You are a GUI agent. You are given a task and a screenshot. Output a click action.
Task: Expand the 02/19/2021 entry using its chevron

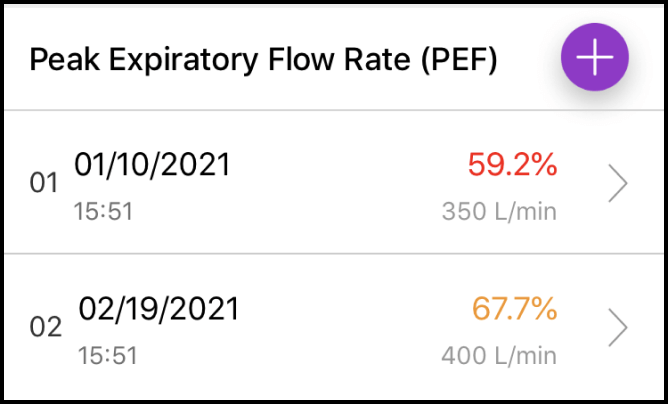(x=618, y=328)
